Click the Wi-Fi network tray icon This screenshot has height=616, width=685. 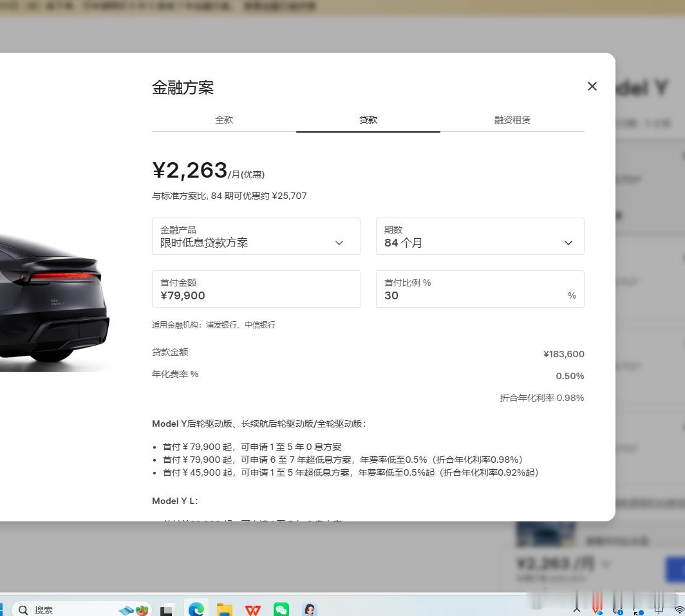point(680,611)
